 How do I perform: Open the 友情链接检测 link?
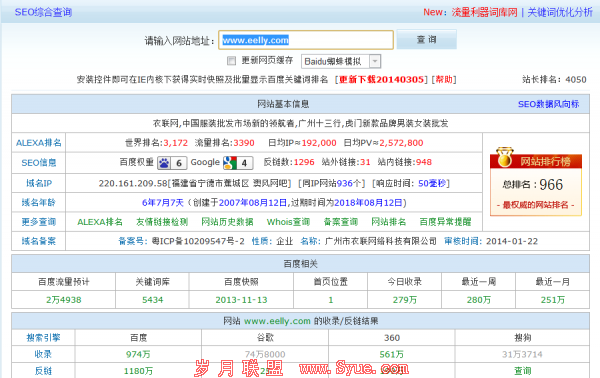coord(162,222)
